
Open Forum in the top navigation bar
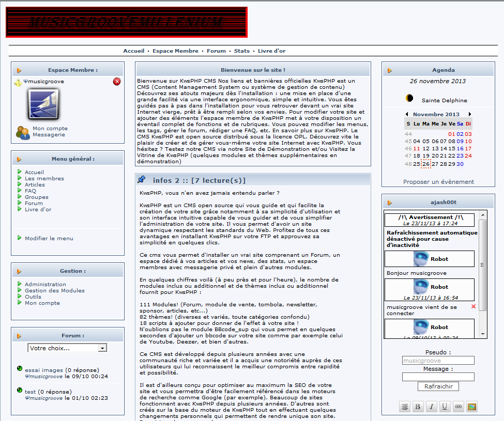[216, 51]
